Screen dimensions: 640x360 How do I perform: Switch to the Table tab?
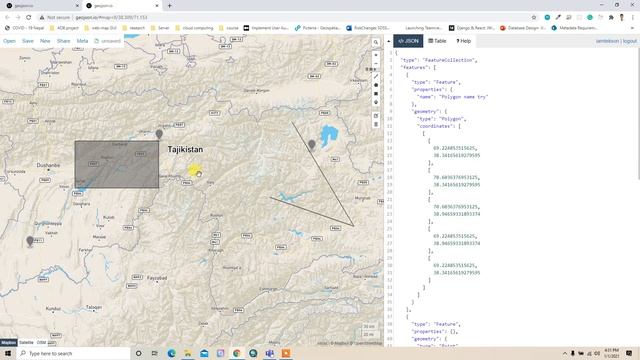tap(437, 41)
